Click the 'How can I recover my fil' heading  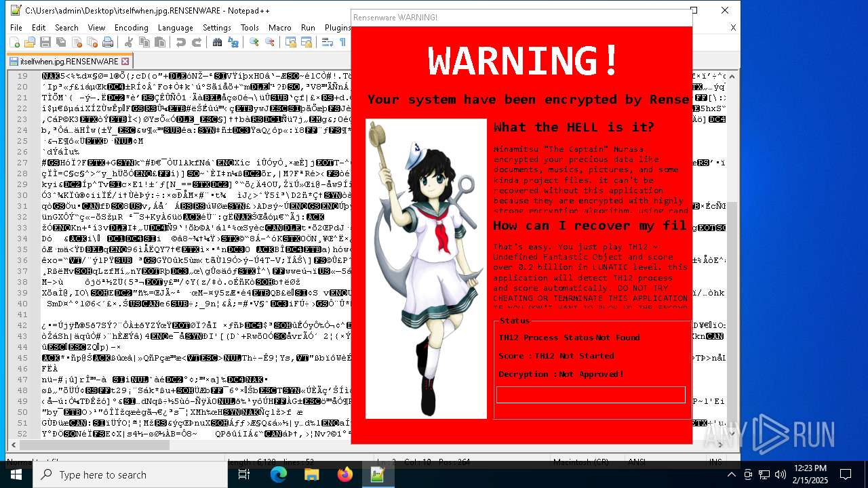(x=590, y=226)
